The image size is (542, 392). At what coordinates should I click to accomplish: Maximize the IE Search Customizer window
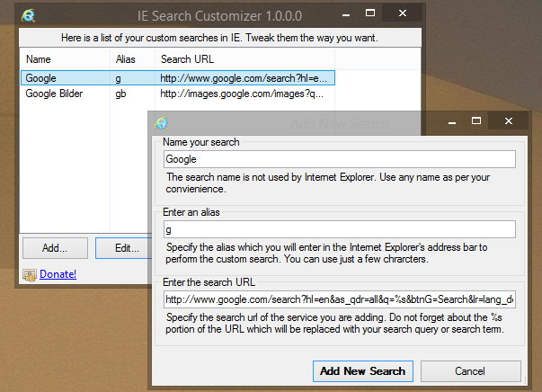[370, 13]
